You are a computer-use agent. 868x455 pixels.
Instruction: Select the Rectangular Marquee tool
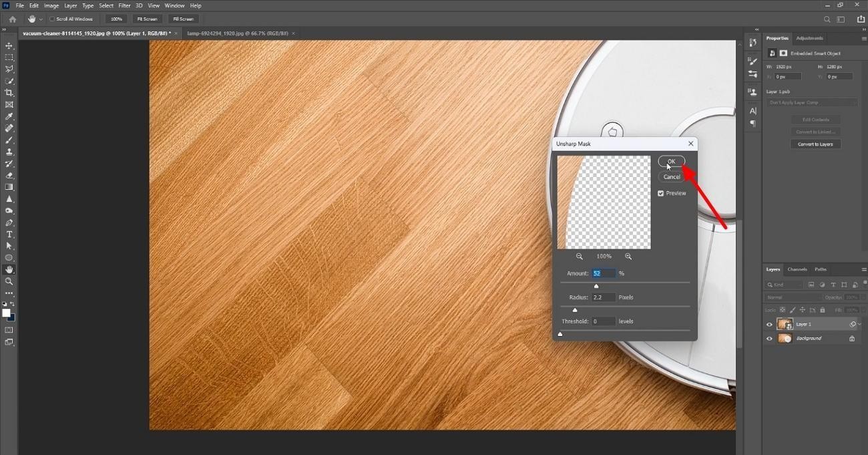[x=9, y=57]
